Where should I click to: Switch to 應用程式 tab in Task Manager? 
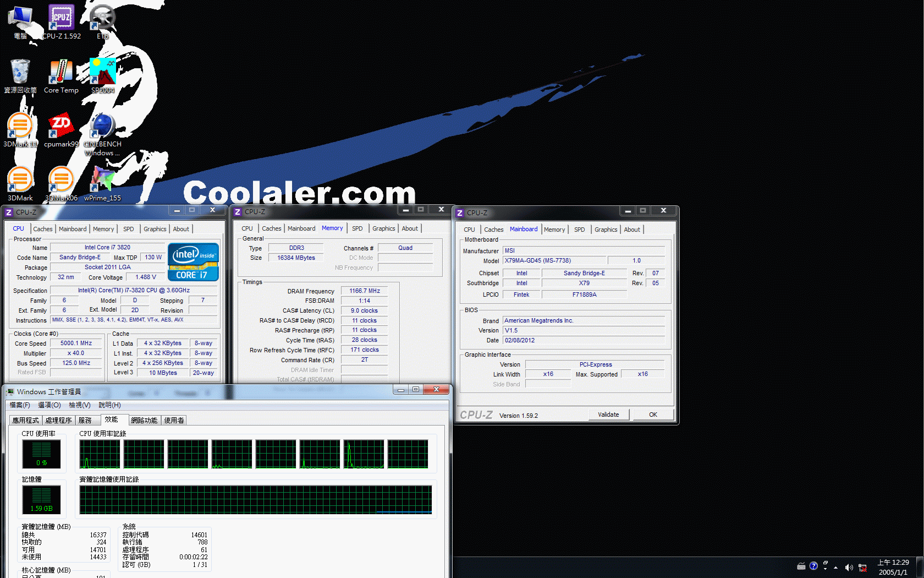(26, 420)
